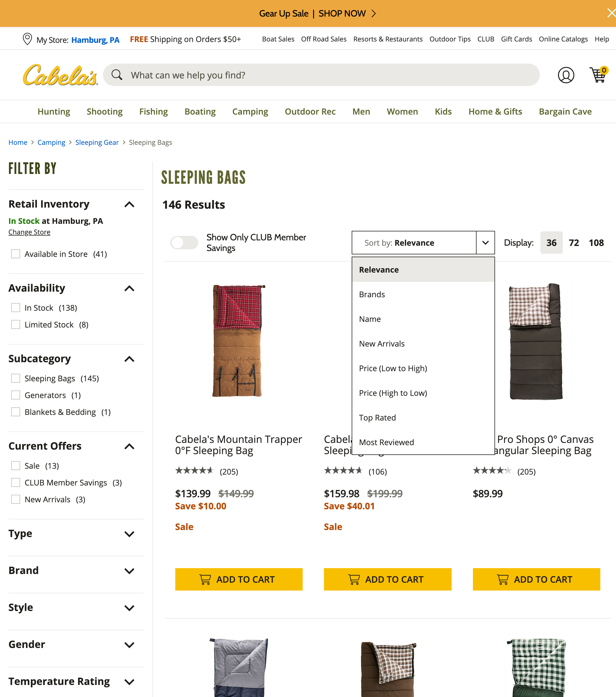Click the breadcrumb arrow after Camping
616x697 pixels.
70,142
